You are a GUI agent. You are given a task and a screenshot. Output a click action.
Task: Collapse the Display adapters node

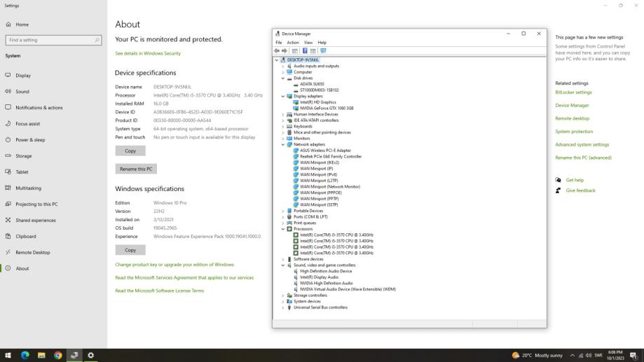[x=283, y=96]
